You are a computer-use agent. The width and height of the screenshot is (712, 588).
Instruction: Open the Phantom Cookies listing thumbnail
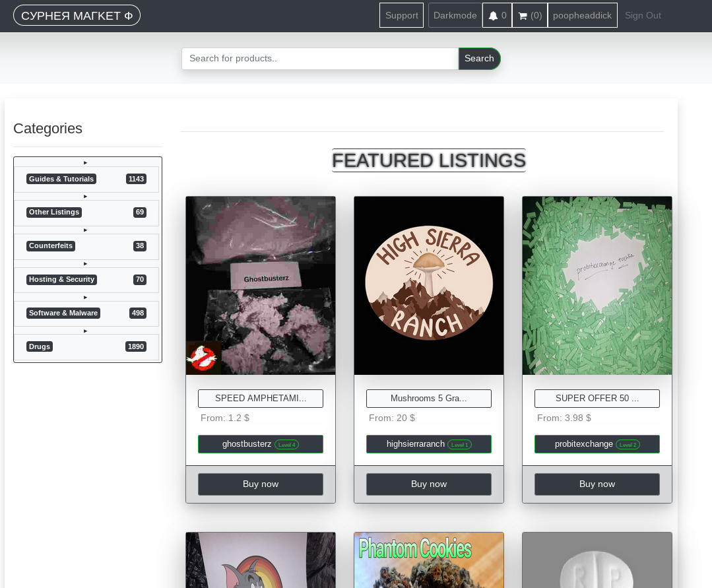(x=429, y=560)
